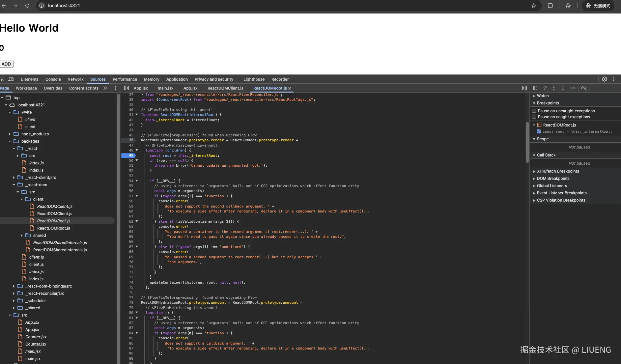Viewport: 621px width, 364px height.
Task: Toggle the debugger sidebar panel icon
Action: click(x=524, y=88)
